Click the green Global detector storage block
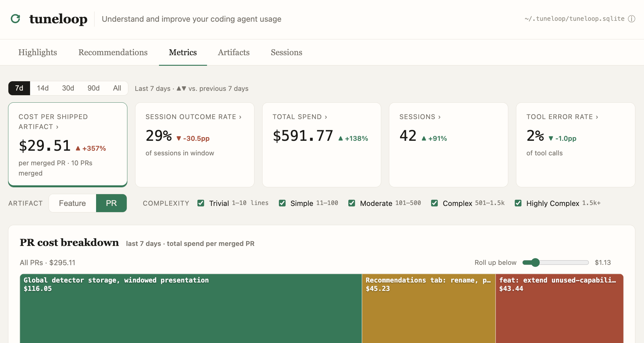Viewport: 644px width, 343px height. coord(191,309)
